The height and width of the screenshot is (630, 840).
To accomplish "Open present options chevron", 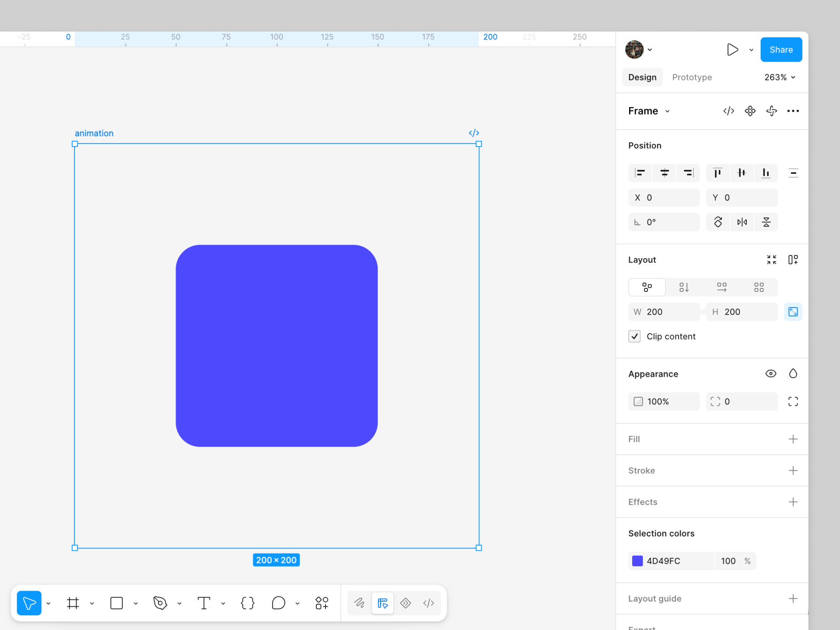I will (x=751, y=50).
